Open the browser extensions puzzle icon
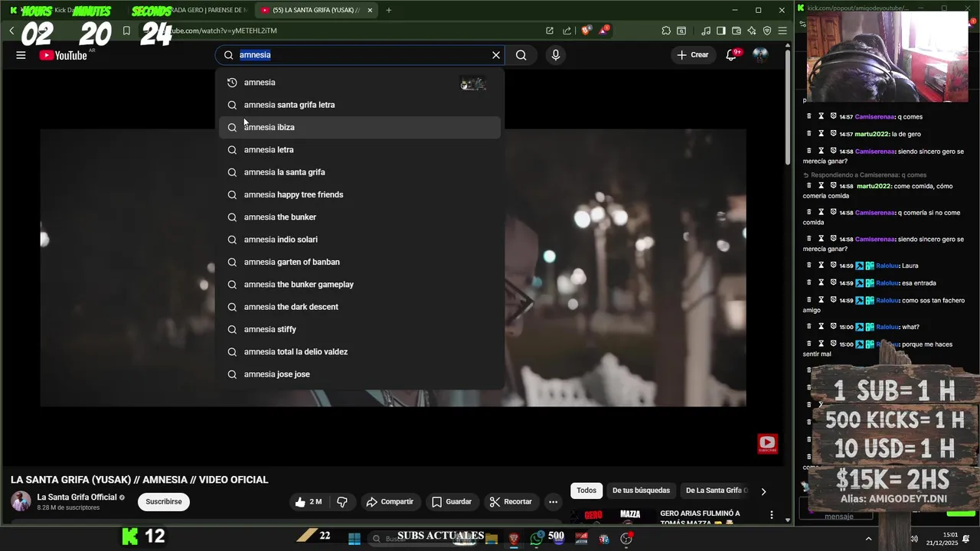The height and width of the screenshot is (551, 980). 666,31
